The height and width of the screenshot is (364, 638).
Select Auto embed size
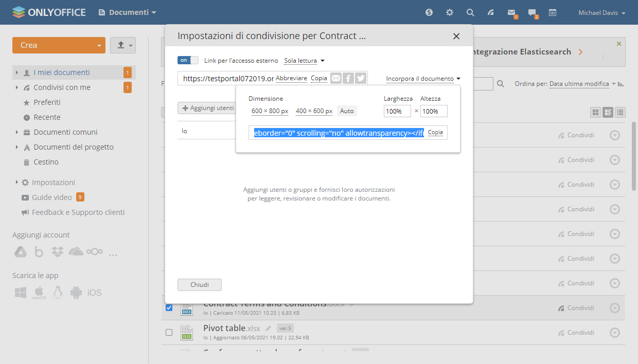click(x=347, y=111)
